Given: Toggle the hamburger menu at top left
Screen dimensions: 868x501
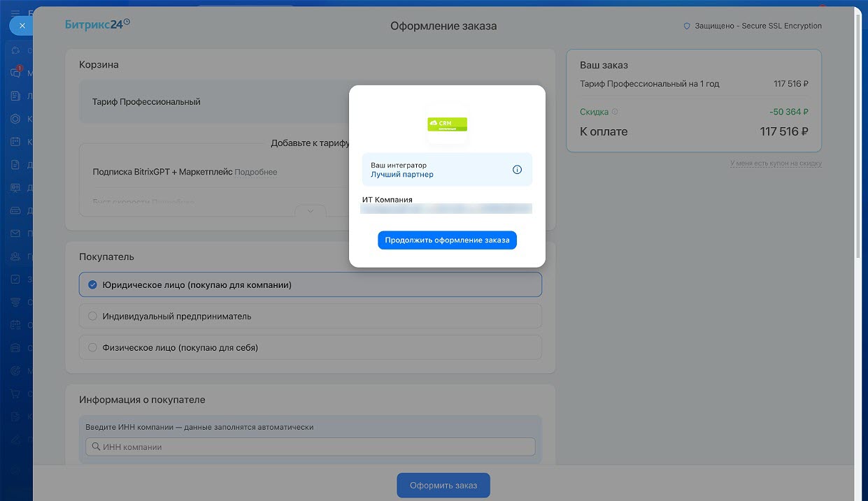Looking at the screenshot, I should [15, 13].
